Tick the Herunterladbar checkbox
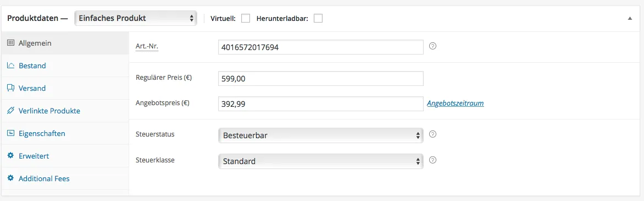The width and height of the screenshot is (644, 201). pyautogui.click(x=318, y=19)
